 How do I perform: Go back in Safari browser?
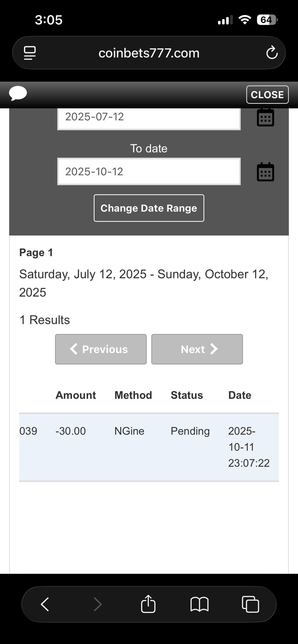pos(45,604)
